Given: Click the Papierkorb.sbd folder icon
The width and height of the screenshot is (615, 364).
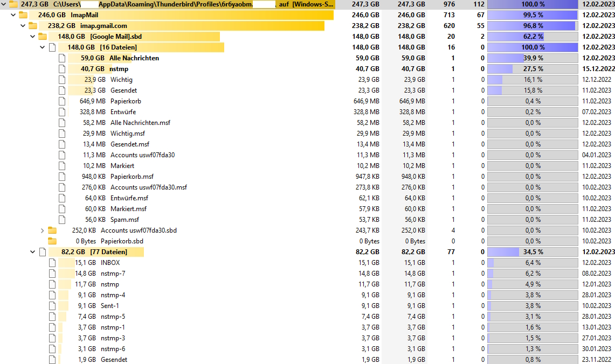Looking at the screenshot, I should click(52, 241).
